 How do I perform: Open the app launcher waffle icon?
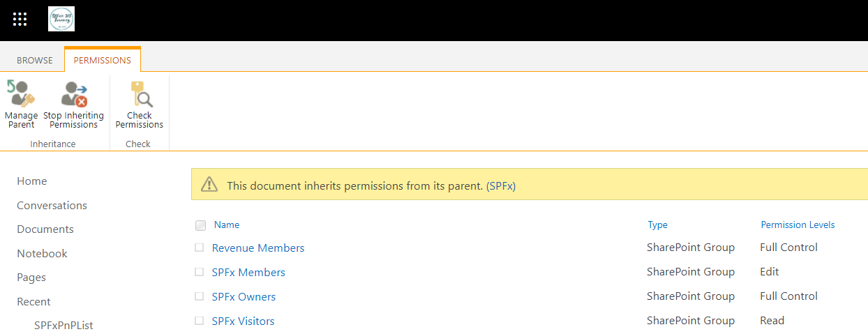coord(20,20)
